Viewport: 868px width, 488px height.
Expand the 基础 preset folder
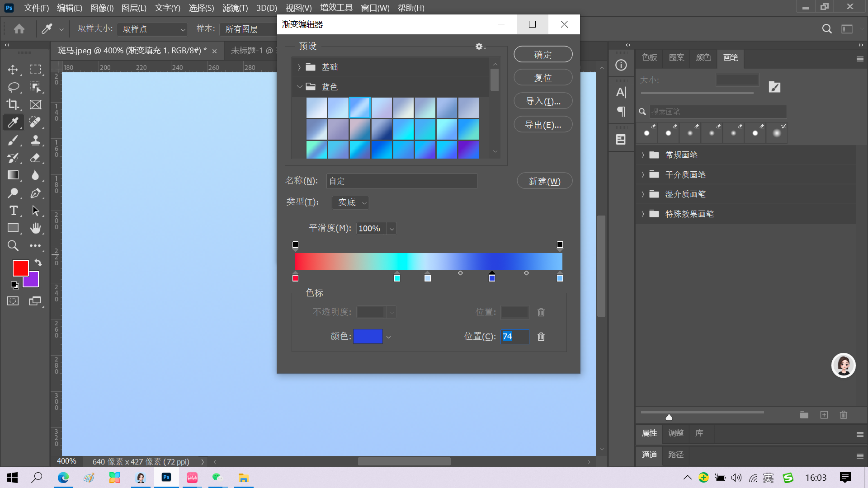pyautogui.click(x=299, y=67)
